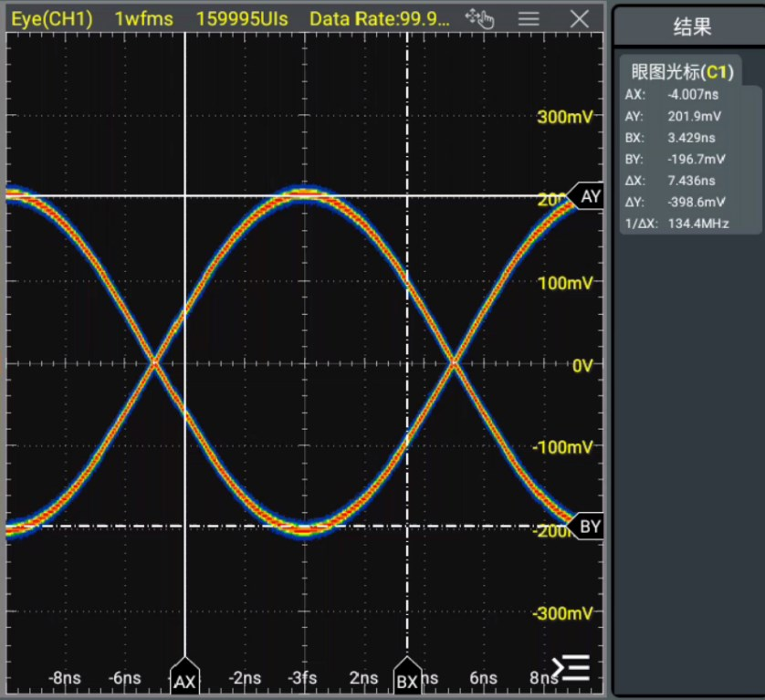Click the Eye(CH1) title label
The height and width of the screenshot is (700, 765).
pyautogui.click(x=52, y=19)
